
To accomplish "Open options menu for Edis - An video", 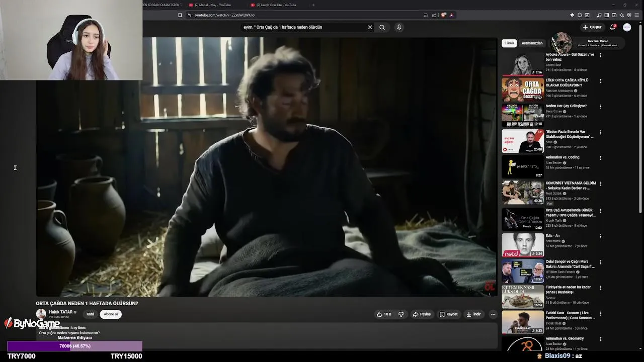I will click(x=600, y=236).
